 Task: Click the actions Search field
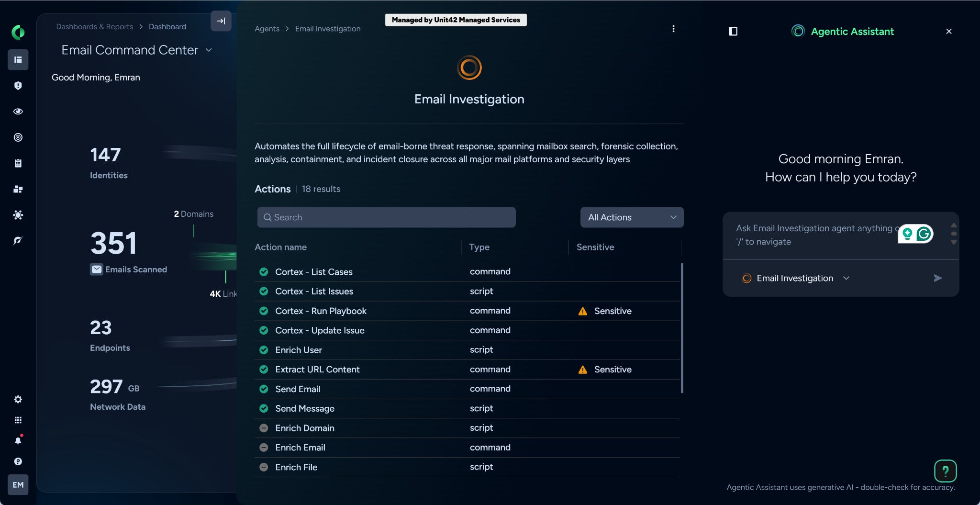386,217
